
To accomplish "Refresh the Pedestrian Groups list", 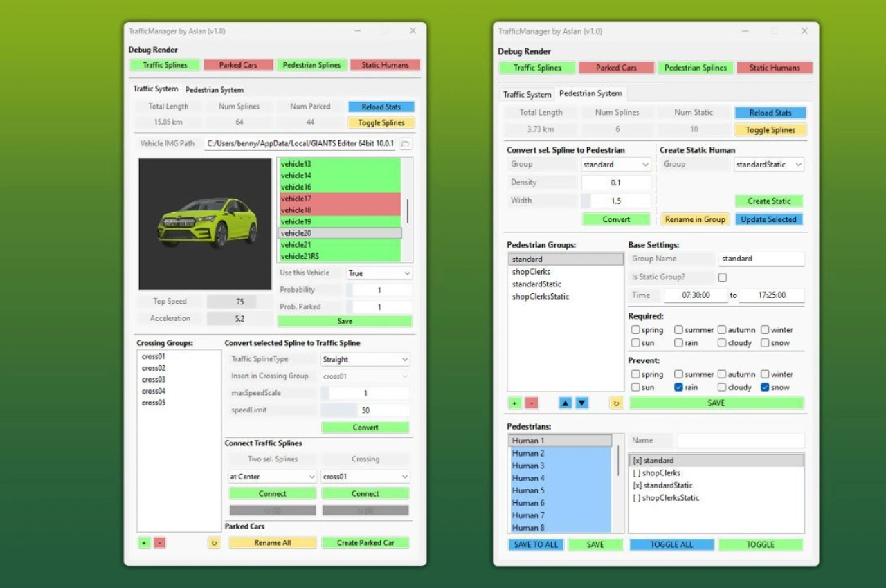I will [x=616, y=403].
